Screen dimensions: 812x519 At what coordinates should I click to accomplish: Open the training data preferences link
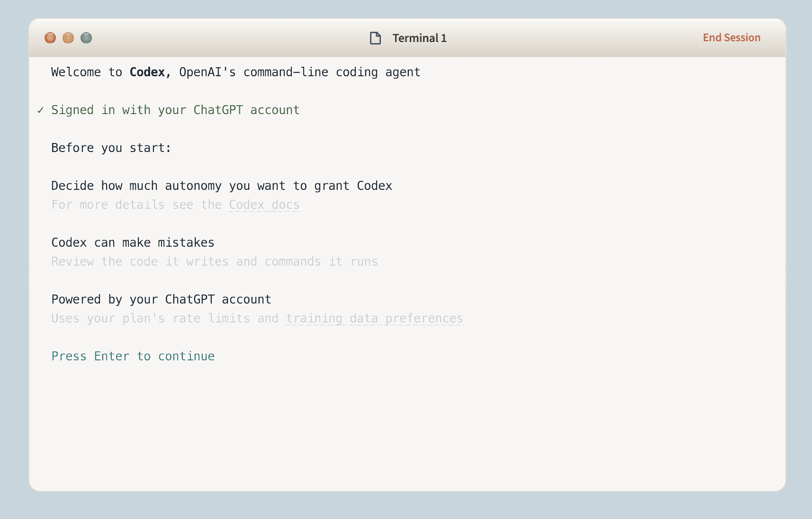click(x=374, y=319)
